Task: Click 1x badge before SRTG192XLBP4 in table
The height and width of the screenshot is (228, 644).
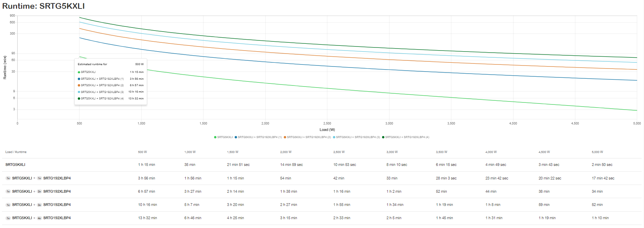Action: pos(39,178)
